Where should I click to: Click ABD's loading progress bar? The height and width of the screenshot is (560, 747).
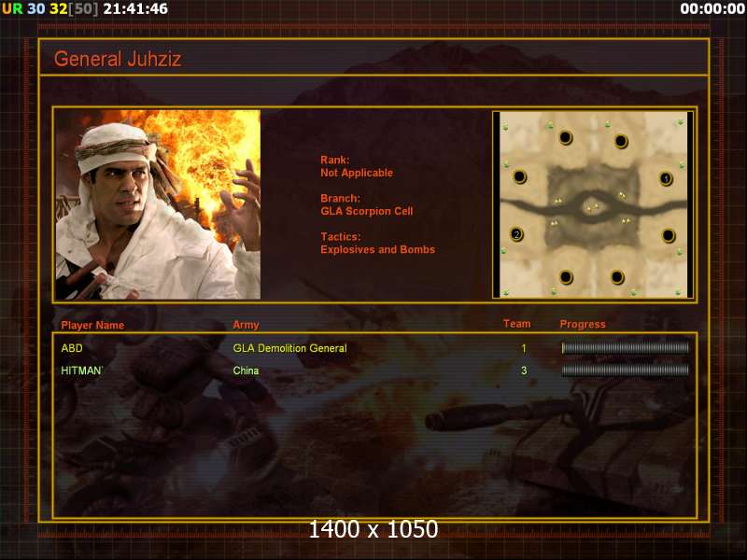[x=625, y=348]
